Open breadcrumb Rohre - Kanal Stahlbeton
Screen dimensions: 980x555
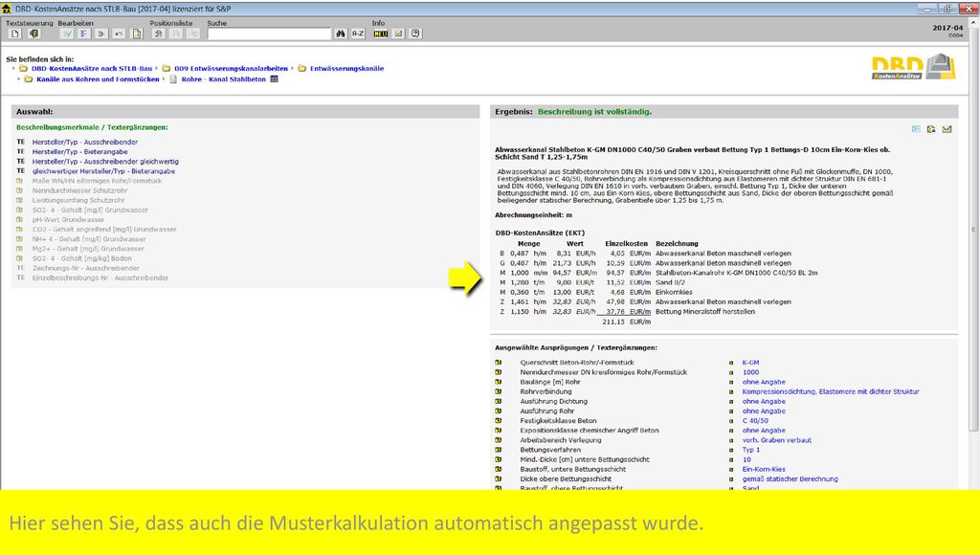224,79
